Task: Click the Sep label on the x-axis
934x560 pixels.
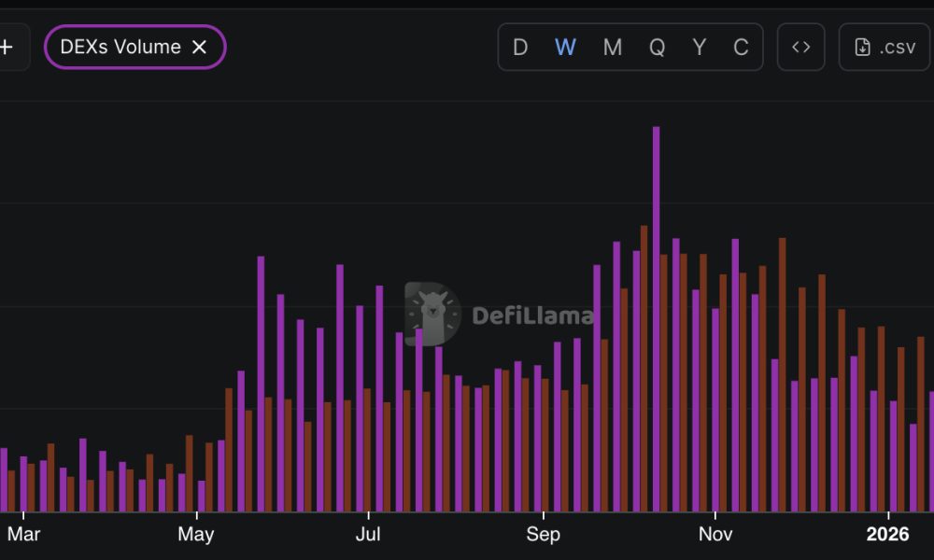Action: pos(543,535)
